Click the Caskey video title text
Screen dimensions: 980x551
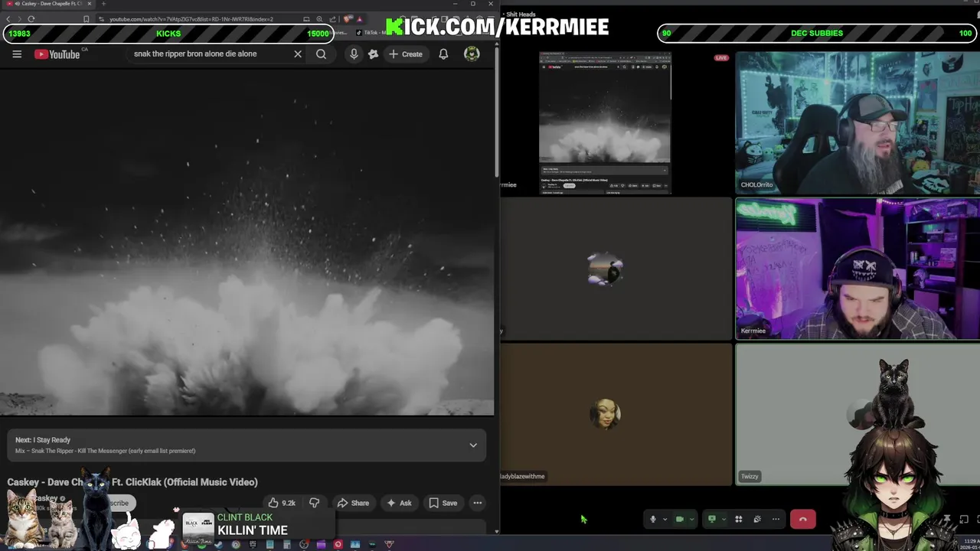(132, 482)
